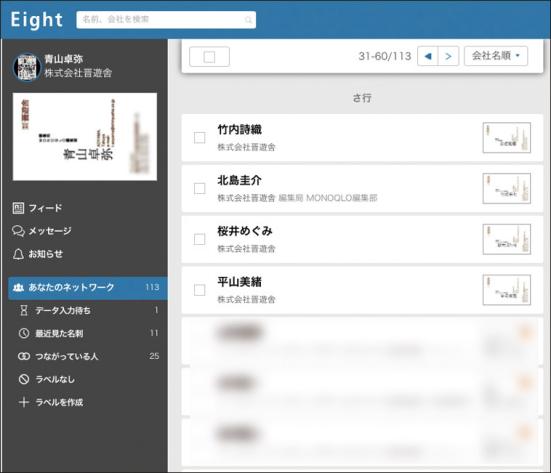The image size is (551, 473).
Task: View 桜井めぐみ business card thumbnail
Action: (x=506, y=239)
